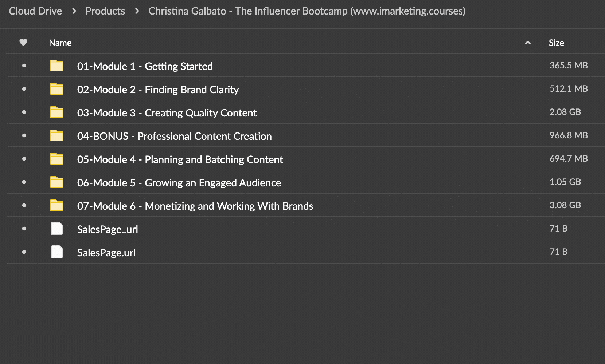Click file icon for SalesPage..url
605x364 pixels.
pyautogui.click(x=57, y=229)
